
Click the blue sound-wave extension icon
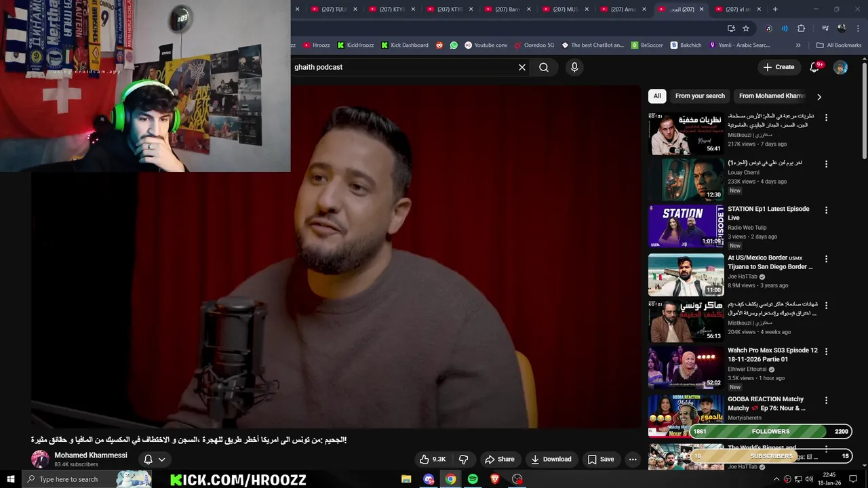click(785, 28)
